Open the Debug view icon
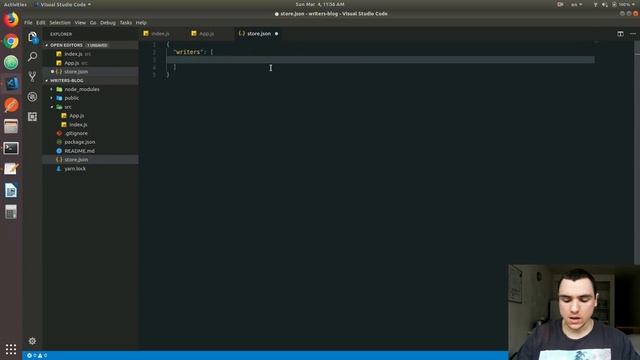Viewport: 640px width, 360px height. point(32,97)
